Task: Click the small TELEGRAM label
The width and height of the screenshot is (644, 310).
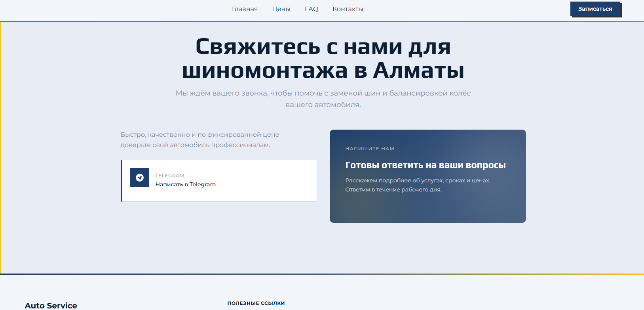Action: pyautogui.click(x=169, y=176)
